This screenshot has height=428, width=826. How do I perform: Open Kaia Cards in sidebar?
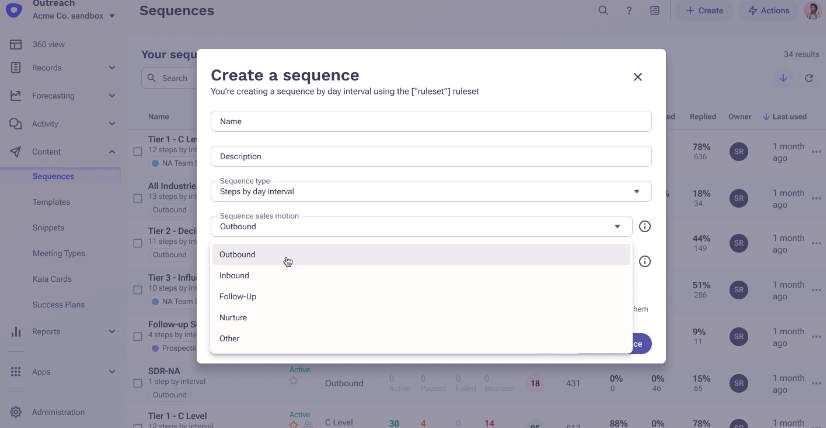point(52,279)
